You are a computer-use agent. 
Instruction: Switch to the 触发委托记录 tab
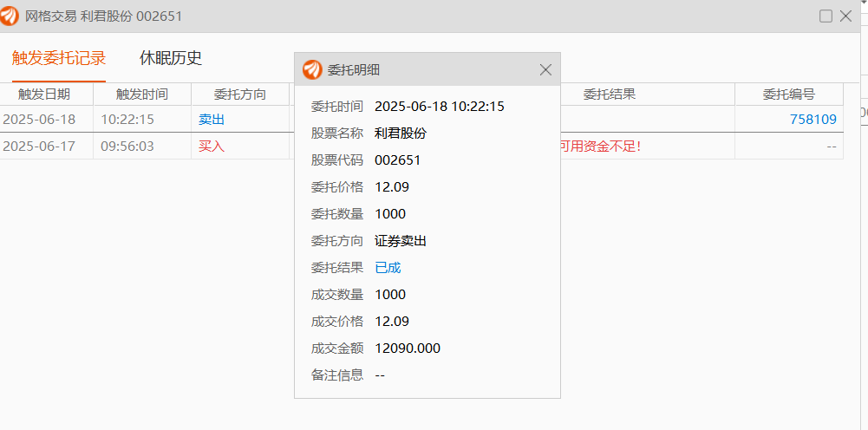[x=59, y=58]
